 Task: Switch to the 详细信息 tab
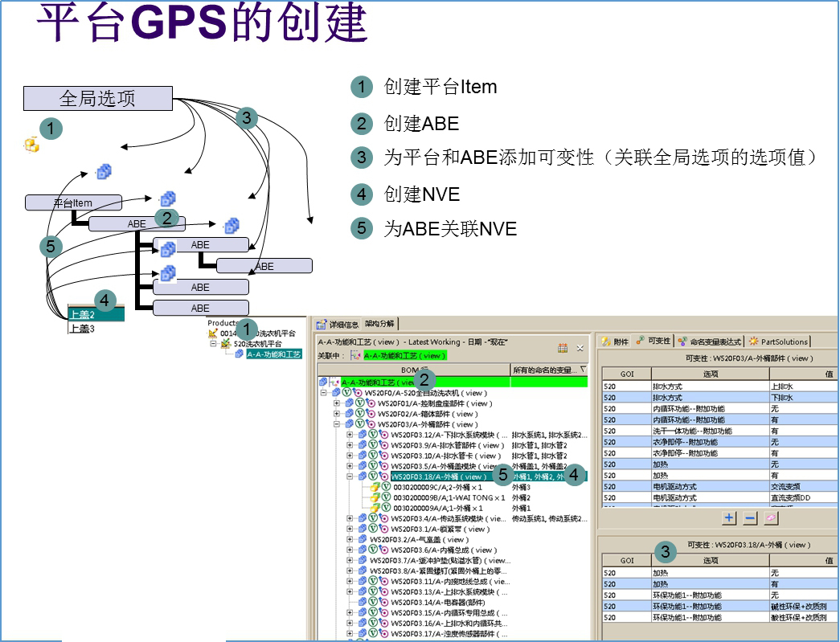coord(343,324)
